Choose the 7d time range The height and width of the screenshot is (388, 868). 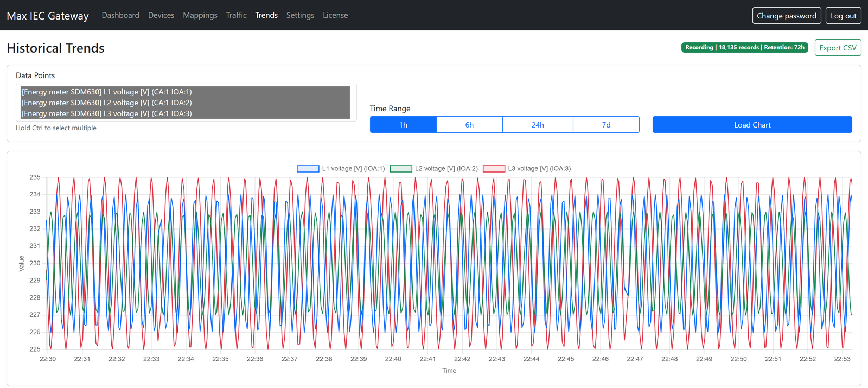click(x=606, y=125)
